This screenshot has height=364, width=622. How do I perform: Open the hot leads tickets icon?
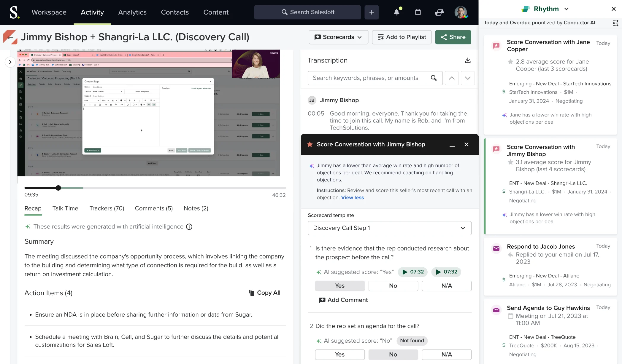[439, 12]
